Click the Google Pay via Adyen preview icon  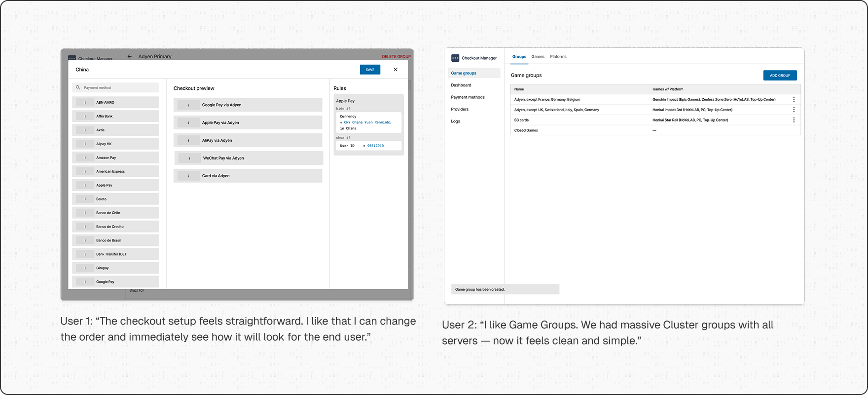point(188,105)
